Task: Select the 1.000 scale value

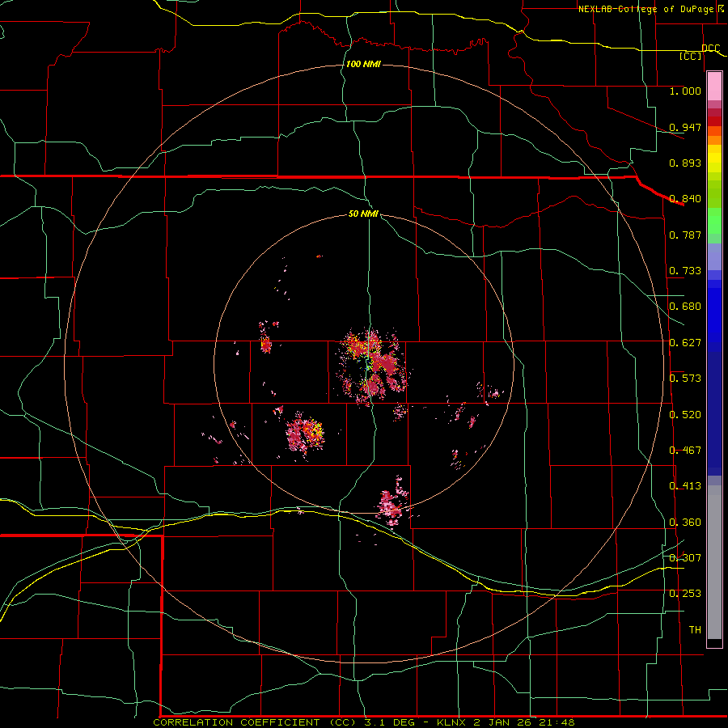Action: pyautogui.click(x=685, y=91)
